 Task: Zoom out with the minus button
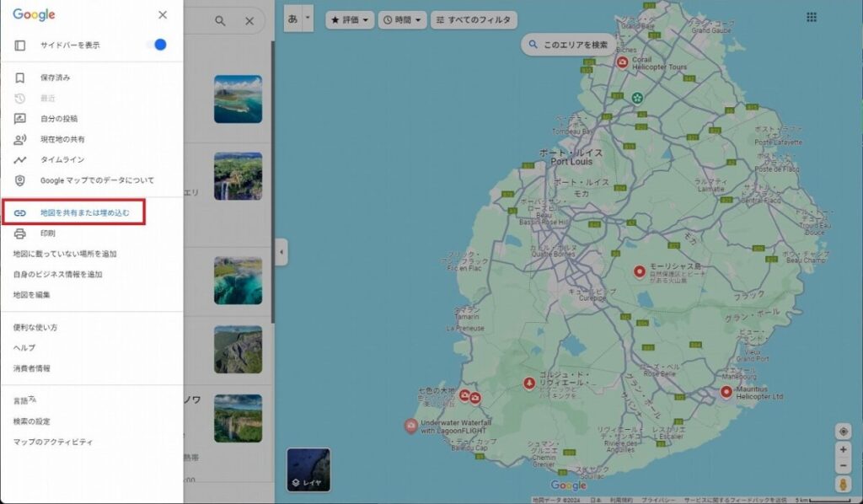843,466
